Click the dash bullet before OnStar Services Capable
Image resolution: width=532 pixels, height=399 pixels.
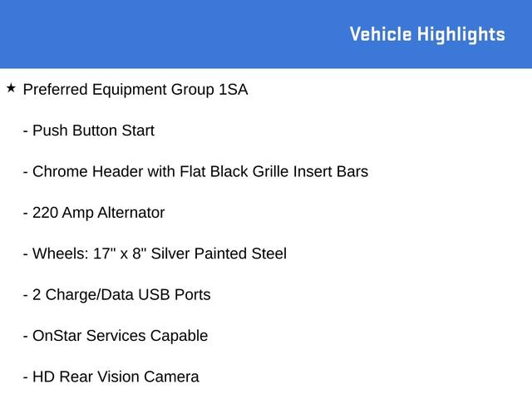click(26, 337)
